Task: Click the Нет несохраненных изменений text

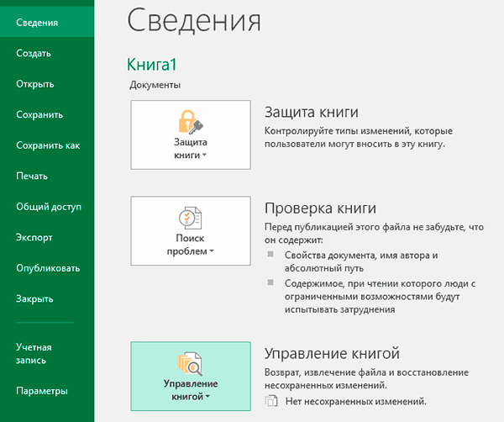Action: (x=356, y=402)
